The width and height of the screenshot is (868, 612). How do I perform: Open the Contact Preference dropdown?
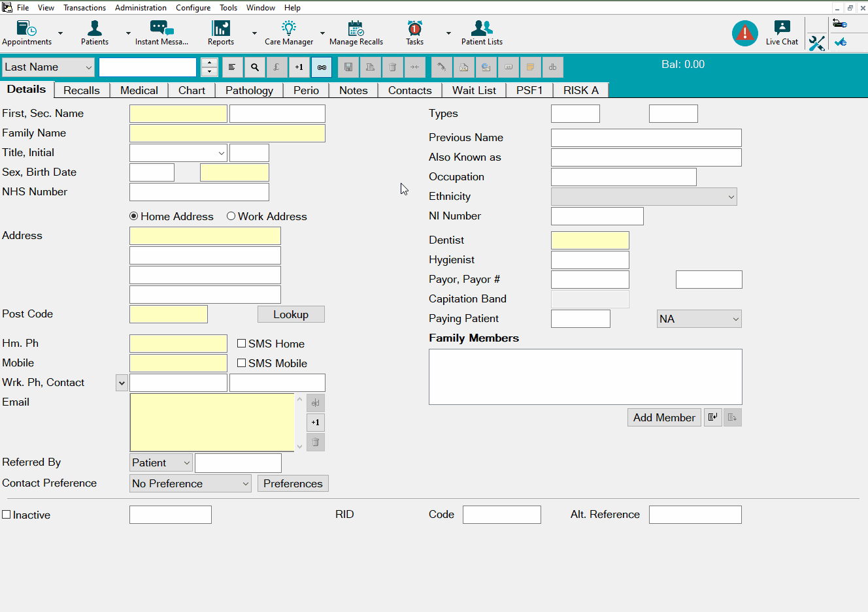pos(190,483)
